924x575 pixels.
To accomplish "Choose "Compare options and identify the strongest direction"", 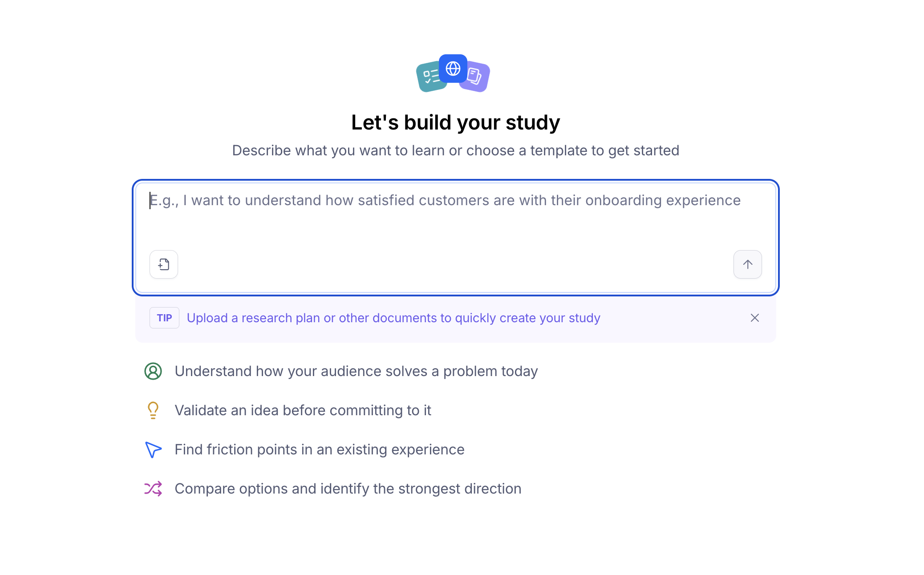I will 333,489.
